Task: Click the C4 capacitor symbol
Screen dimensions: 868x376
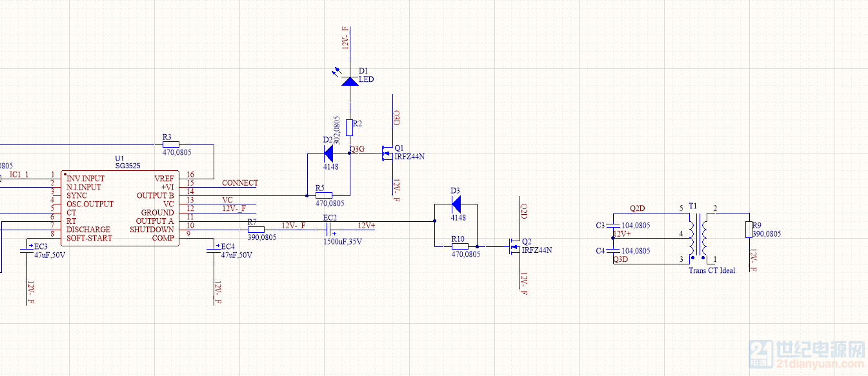Action: pyautogui.click(x=612, y=251)
